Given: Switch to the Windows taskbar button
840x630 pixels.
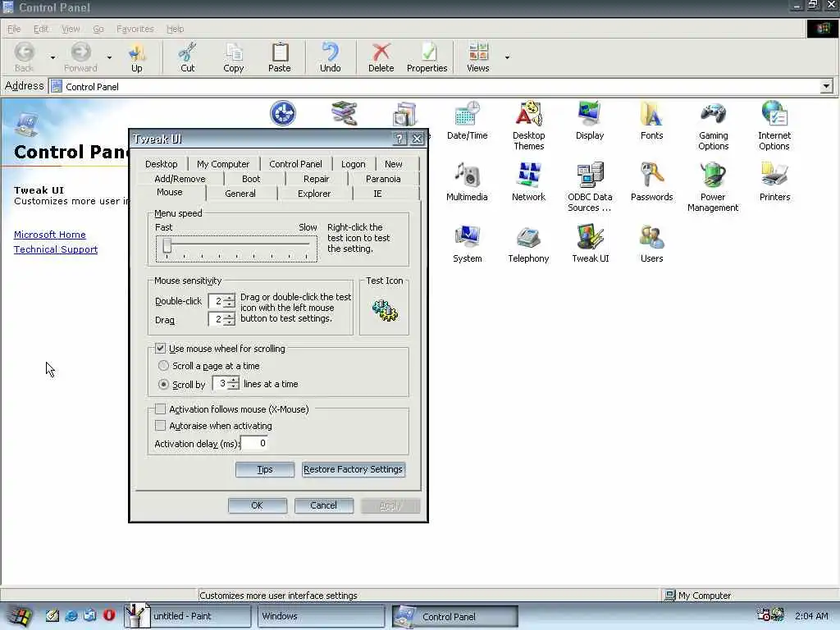Looking at the screenshot, I should (x=322, y=616).
